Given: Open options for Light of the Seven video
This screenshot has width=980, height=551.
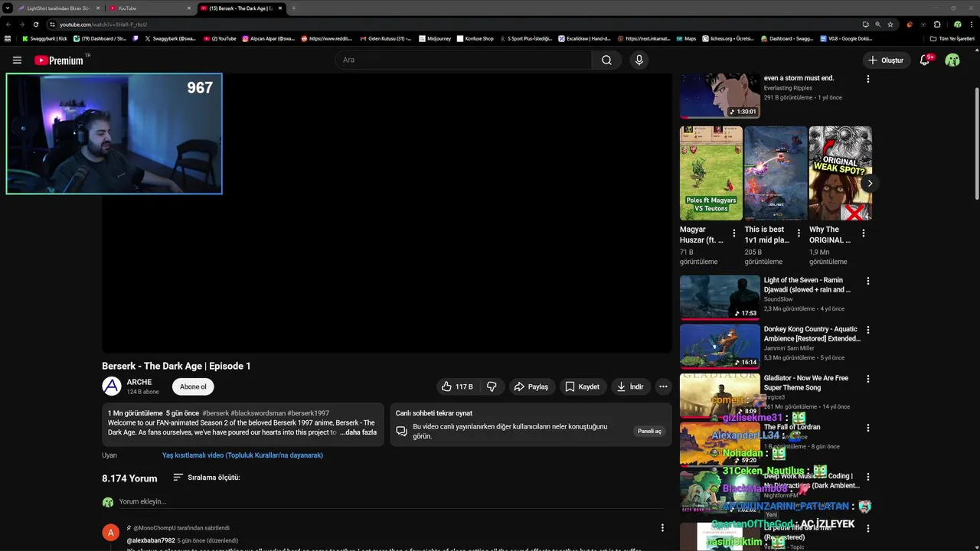Looking at the screenshot, I should coord(867,281).
